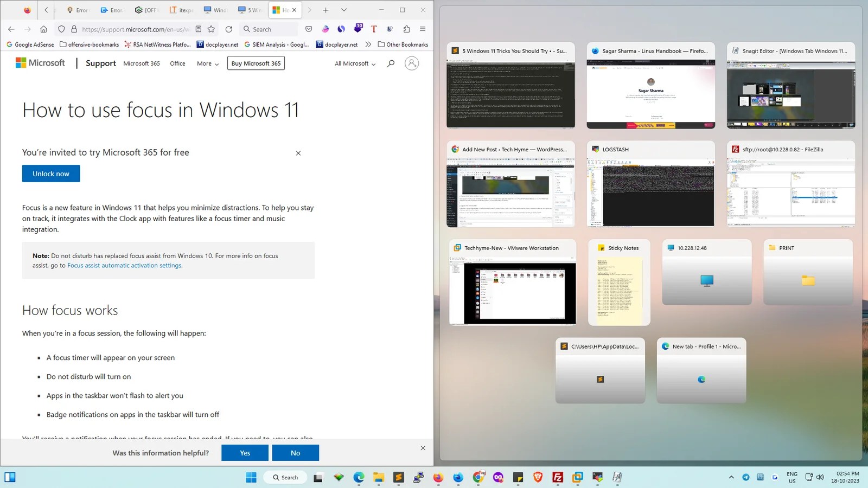Click the Buy Microsoft 365 button
868x488 pixels.
(x=256, y=63)
